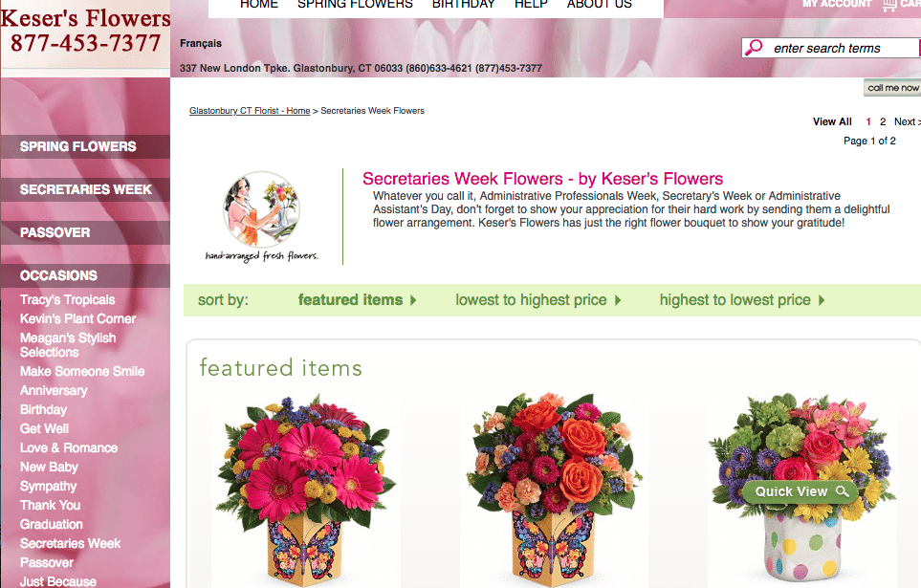Open Make Someone Smile category
The height and width of the screenshot is (588, 921).
[82, 371]
